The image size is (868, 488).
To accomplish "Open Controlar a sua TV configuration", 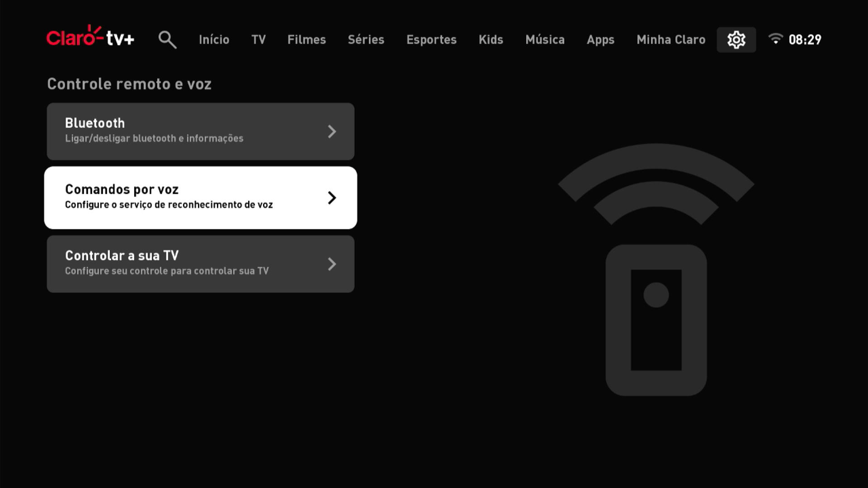I will pos(200,264).
